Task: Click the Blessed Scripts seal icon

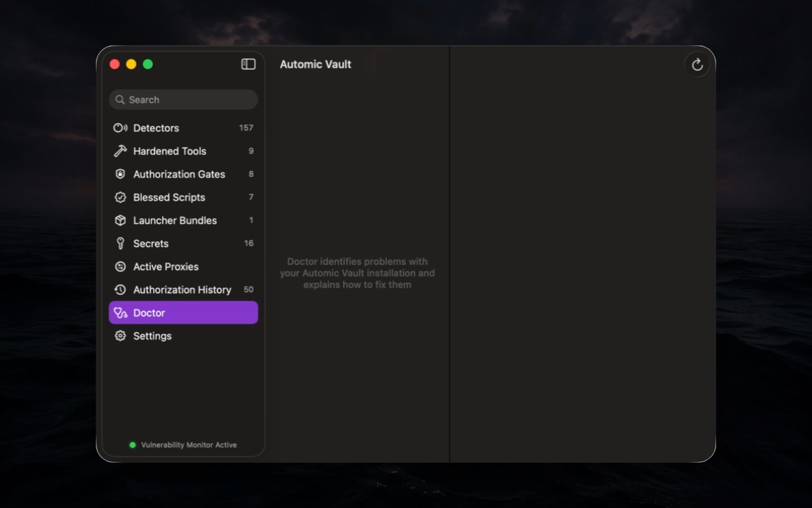Action: pos(120,198)
